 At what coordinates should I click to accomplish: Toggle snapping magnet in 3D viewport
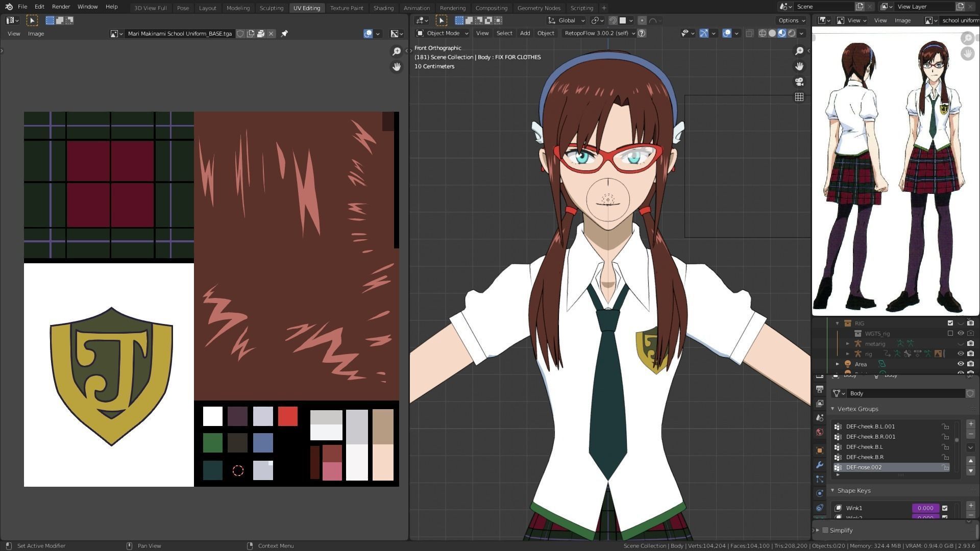[x=613, y=20]
